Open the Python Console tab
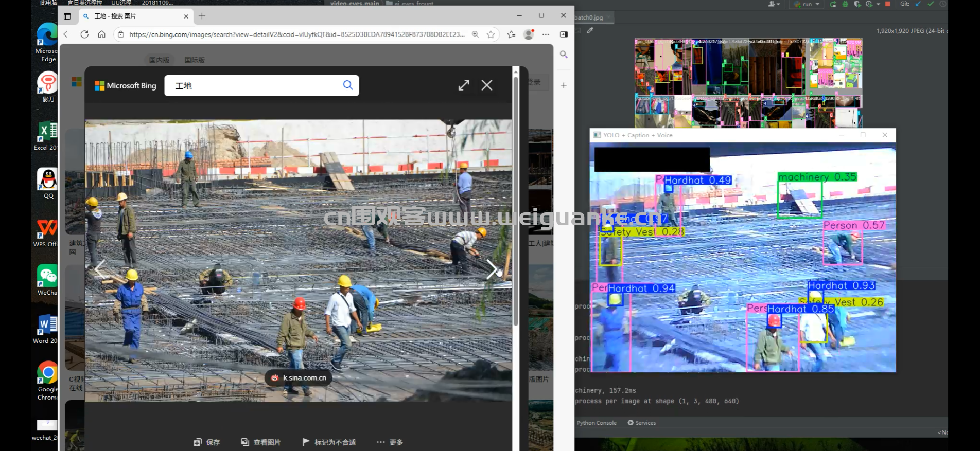 coord(596,423)
